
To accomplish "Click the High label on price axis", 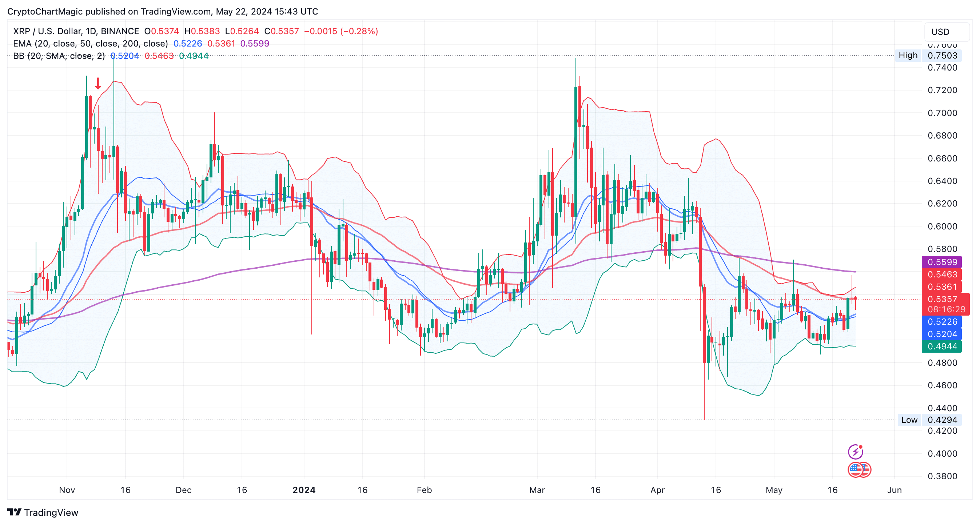I will (x=908, y=56).
